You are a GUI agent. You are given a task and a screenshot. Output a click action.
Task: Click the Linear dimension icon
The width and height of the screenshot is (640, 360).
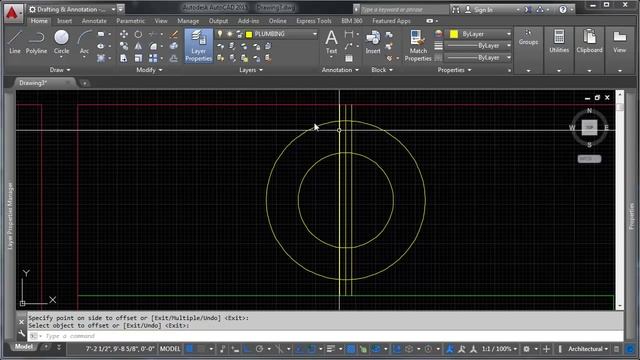pyautogui.click(x=349, y=34)
